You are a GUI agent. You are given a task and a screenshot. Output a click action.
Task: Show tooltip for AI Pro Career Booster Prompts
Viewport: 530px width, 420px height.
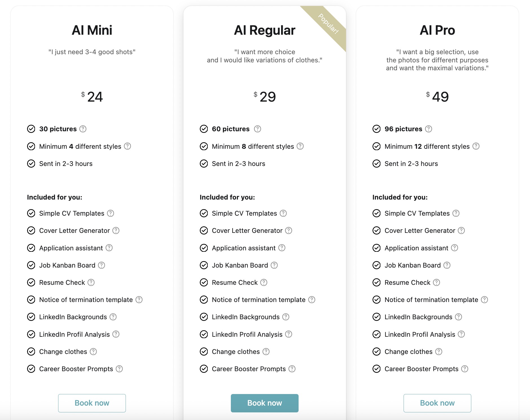point(465,369)
